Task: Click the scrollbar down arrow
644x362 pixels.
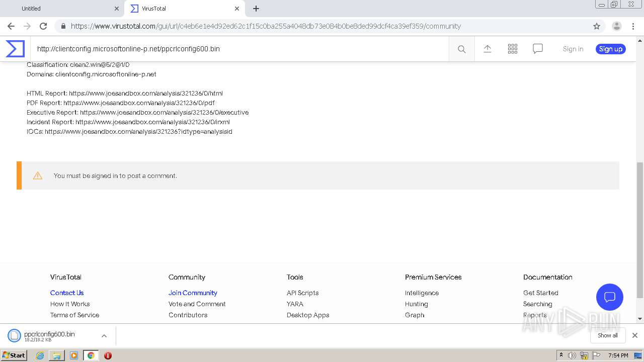Action: point(640,318)
